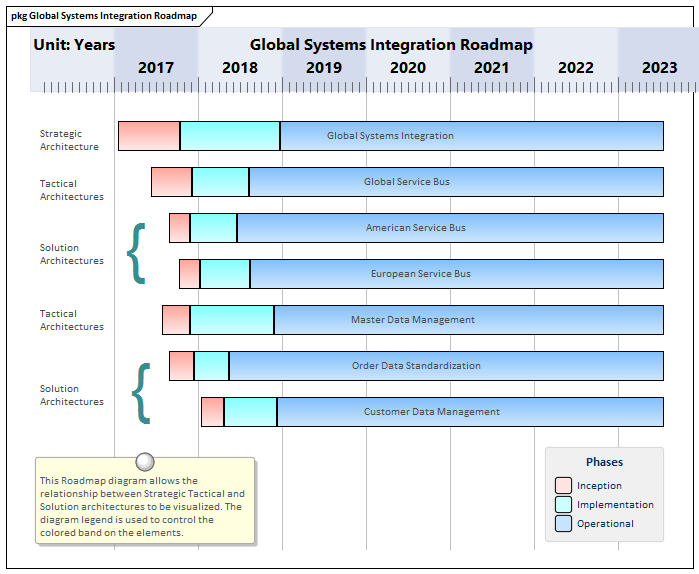This screenshot has height=574, width=699.
Task: Click the lower teal curly brace
Action: click(x=141, y=392)
